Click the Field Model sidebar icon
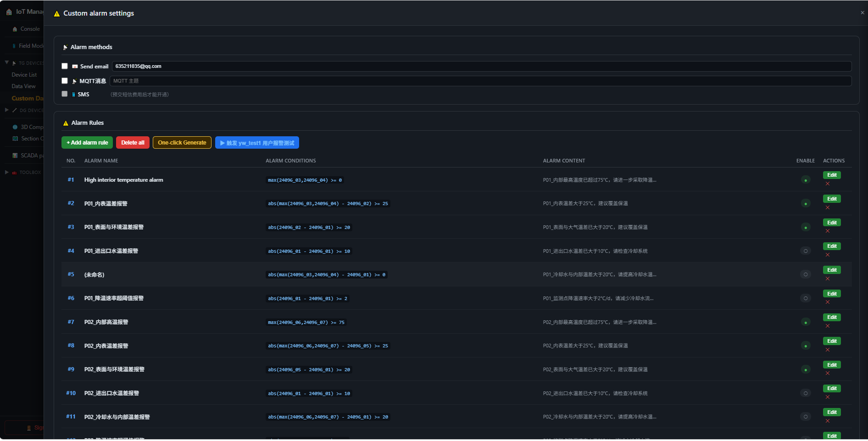This screenshot has height=441, width=868. (14, 46)
